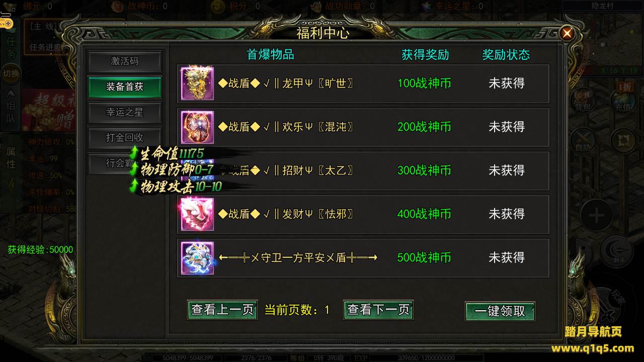This screenshot has height=362, width=644.
Task: Go to next page with 查看下一页
Action: click(378, 310)
